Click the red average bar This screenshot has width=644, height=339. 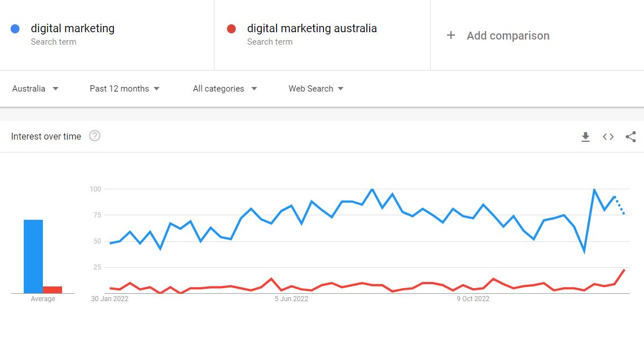(52, 290)
